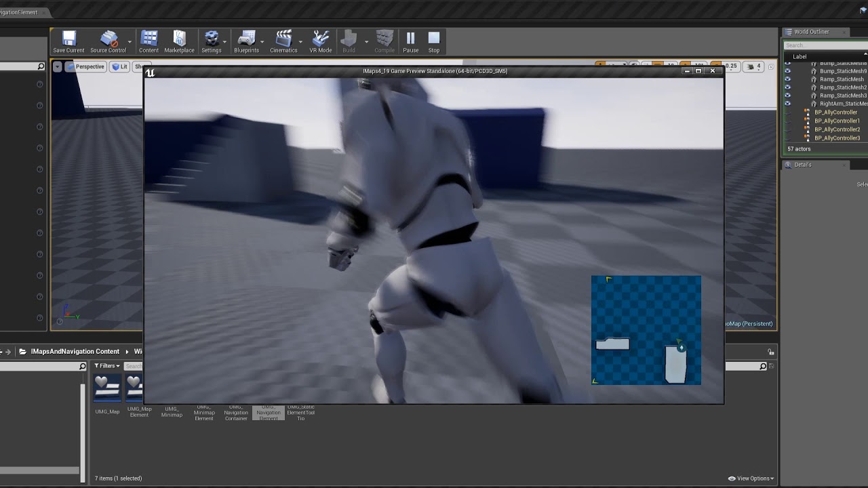Toggle visibility of Ramp_StaticMesh2
The width and height of the screenshot is (868, 488).
click(x=787, y=87)
